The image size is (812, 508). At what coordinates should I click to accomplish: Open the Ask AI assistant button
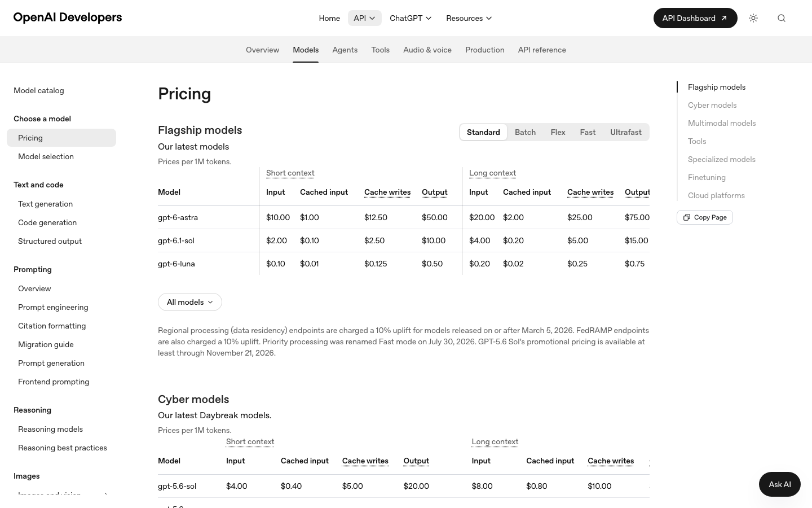tap(780, 484)
